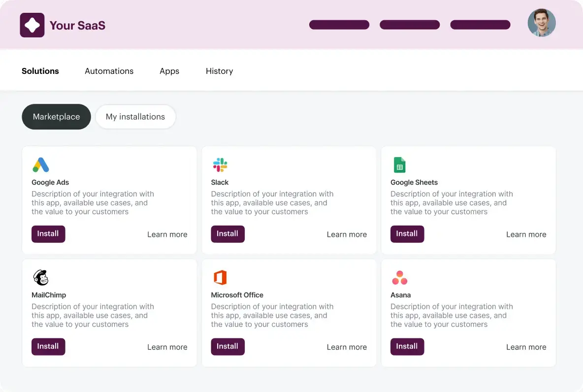583x392 pixels.
Task: Install the Google Ads integration
Action: click(48, 234)
